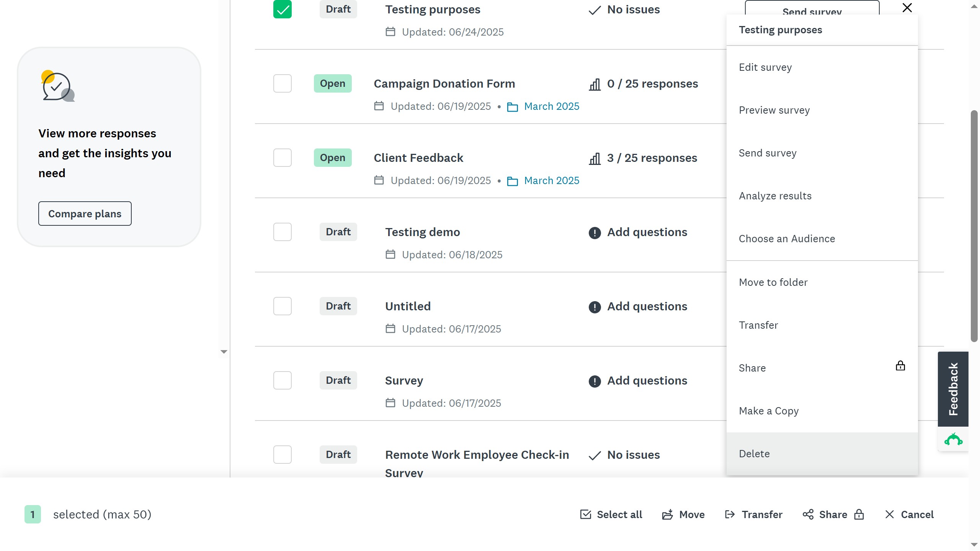Open the March 2025 folder link for Client Feedback
The height and width of the screenshot is (551, 980).
551,181
